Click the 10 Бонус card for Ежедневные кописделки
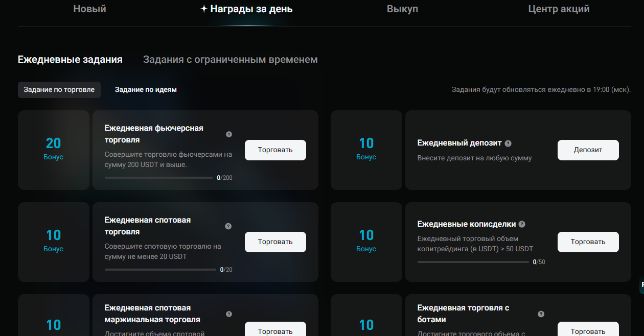This screenshot has width=644, height=336. coord(366,242)
